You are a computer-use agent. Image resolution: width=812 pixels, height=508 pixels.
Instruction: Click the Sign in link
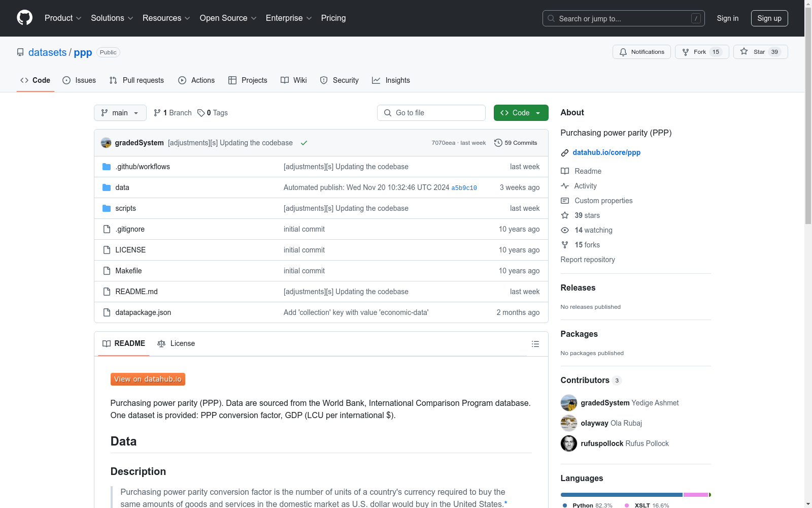[x=728, y=18]
